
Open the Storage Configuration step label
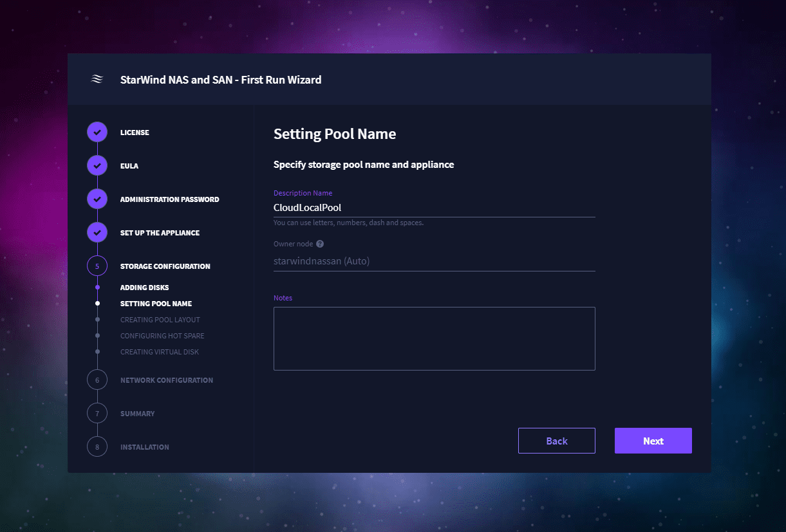click(x=165, y=266)
